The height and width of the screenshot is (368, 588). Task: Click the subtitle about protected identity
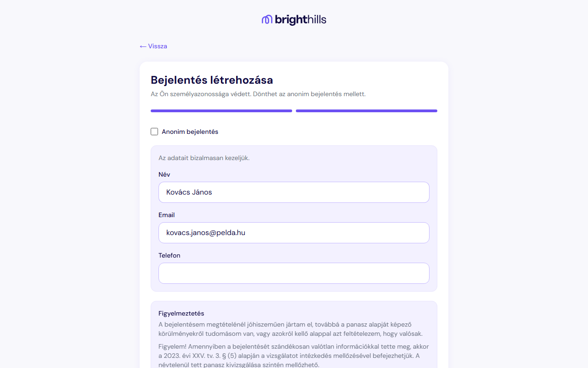pos(258,94)
